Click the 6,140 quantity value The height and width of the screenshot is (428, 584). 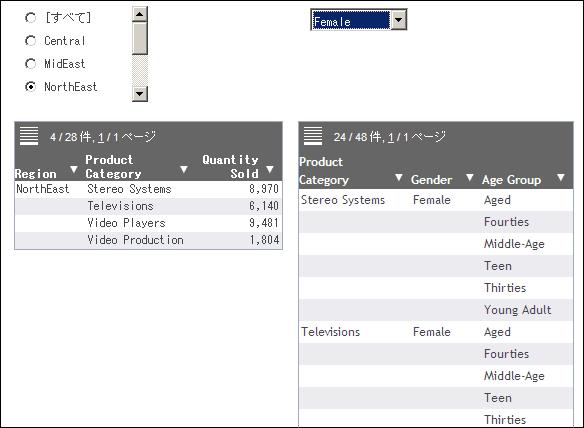point(264,206)
